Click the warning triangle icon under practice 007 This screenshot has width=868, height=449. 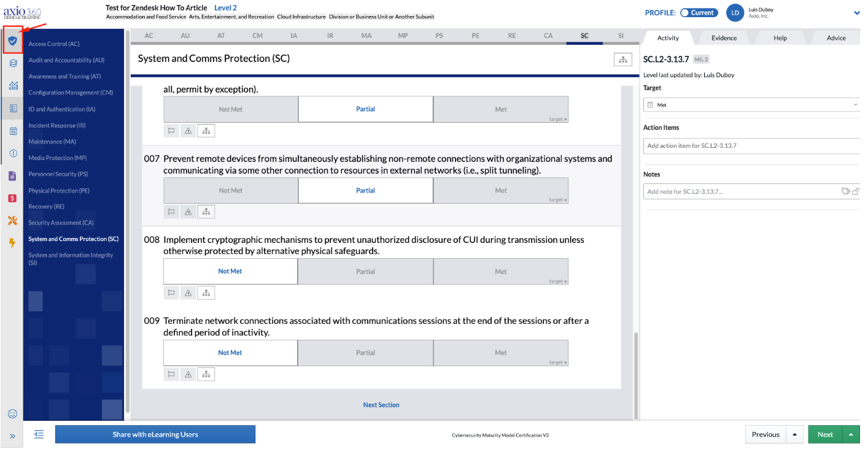(x=188, y=212)
